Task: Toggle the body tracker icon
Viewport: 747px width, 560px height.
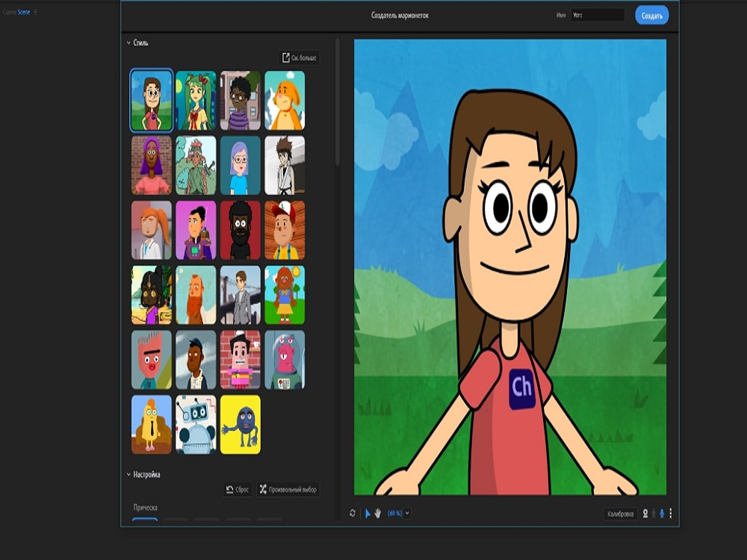Action: [x=654, y=514]
